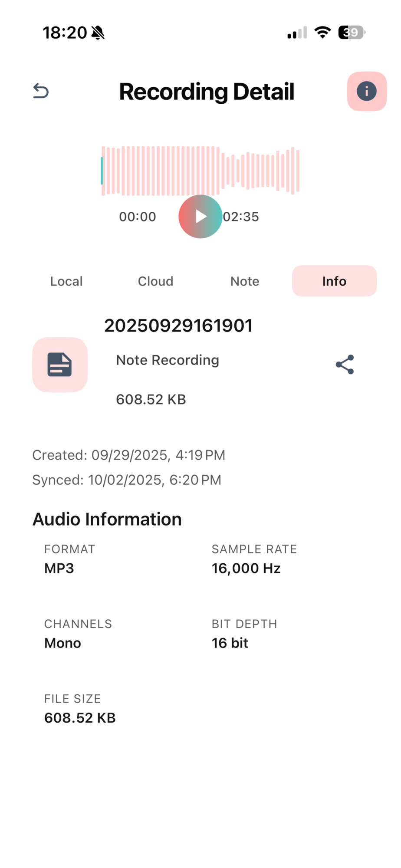Tap the cellular signal bars icon

pyautogui.click(x=297, y=33)
